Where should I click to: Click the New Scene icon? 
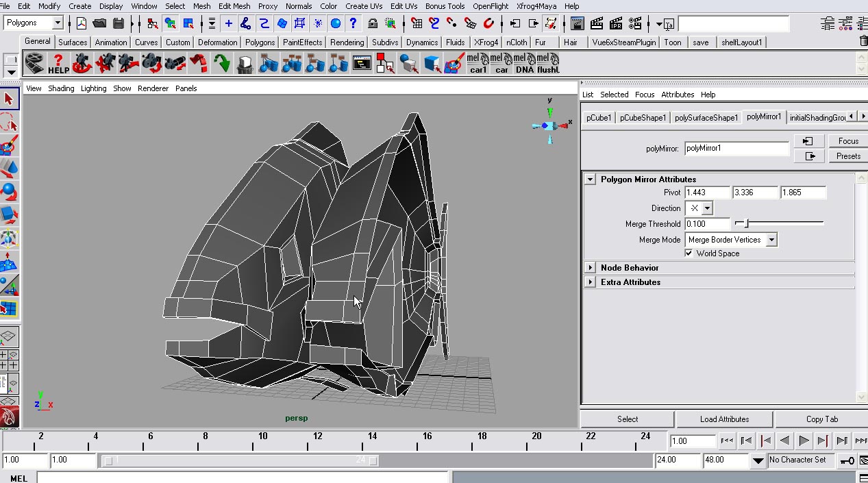point(82,23)
